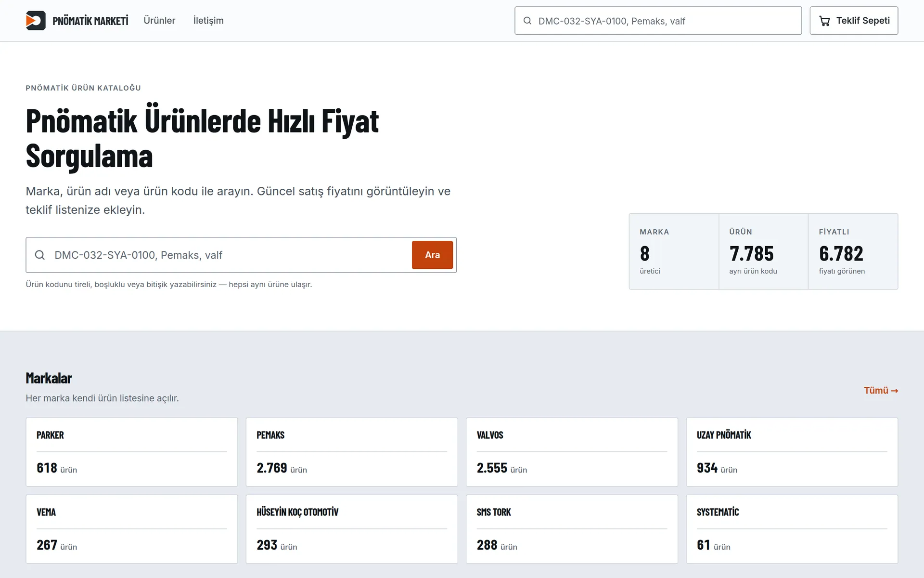Click the MARKA stat showing 8 üretici
This screenshot has height=578, width=924.
pyautogui.click(x=674, y=251)
